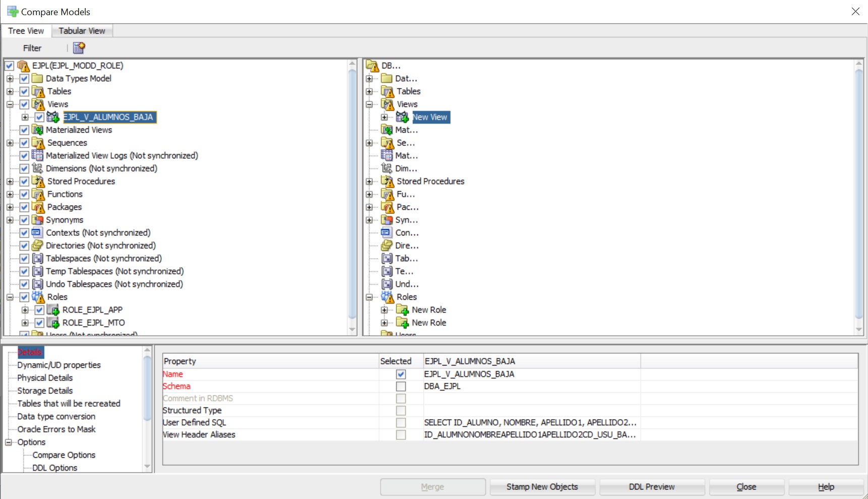The image size is (868, 499).
Task: Uncheck the Packages checkbox in left tree
Action: click(24, 207)
